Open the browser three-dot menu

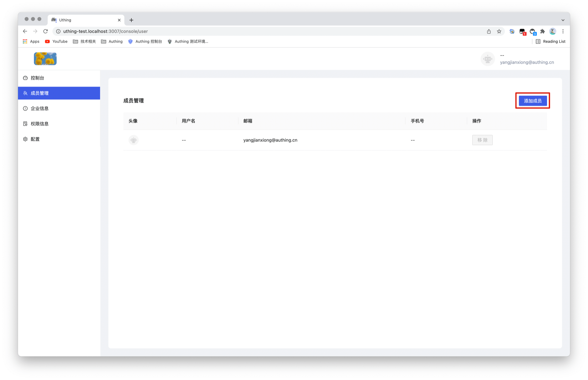click(563, 31)
